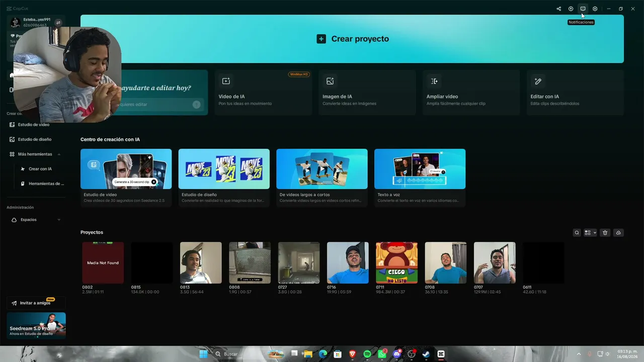The height and width of the screenshot is (362, 644).
Task: Open the Ampliar video card
Action: click(471, 93)
